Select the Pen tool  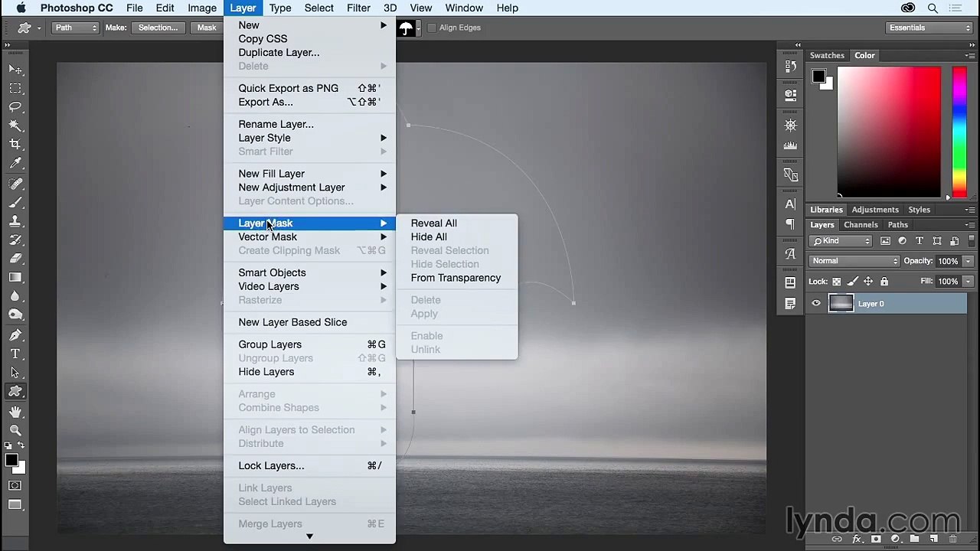coord(15,334)
